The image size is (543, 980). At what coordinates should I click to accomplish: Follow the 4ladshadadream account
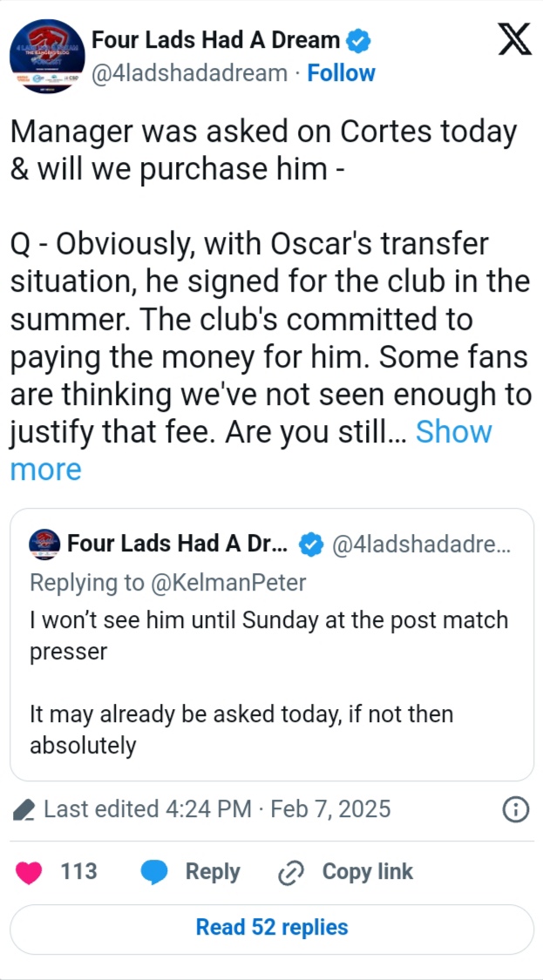(342, 73)
